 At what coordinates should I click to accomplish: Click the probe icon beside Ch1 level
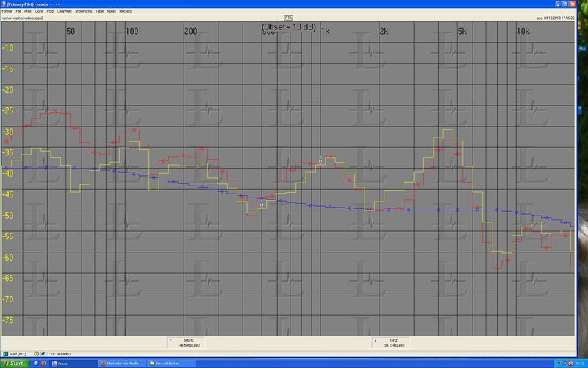[43, 354]
